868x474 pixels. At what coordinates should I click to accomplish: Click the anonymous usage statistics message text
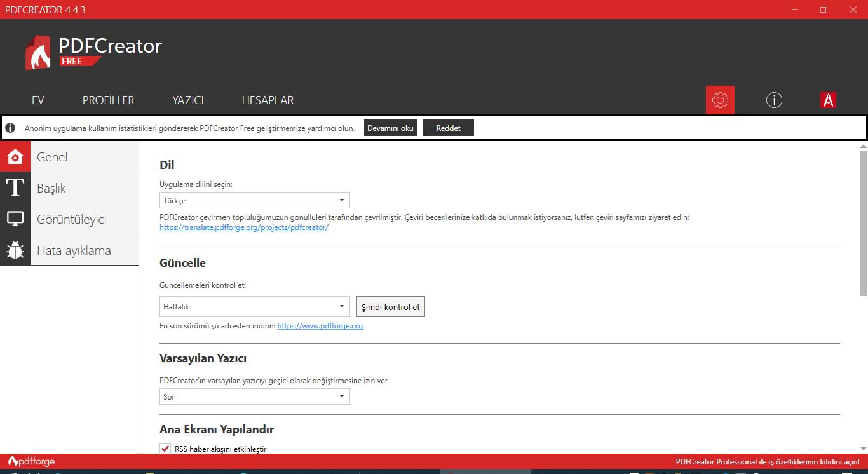pos(189,128)
